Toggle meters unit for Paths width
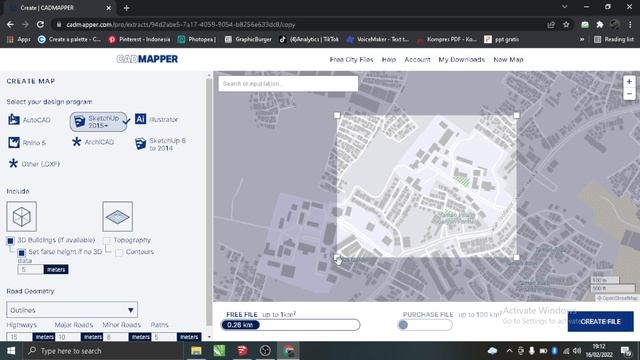640x360 pixels. click(189, 337)
